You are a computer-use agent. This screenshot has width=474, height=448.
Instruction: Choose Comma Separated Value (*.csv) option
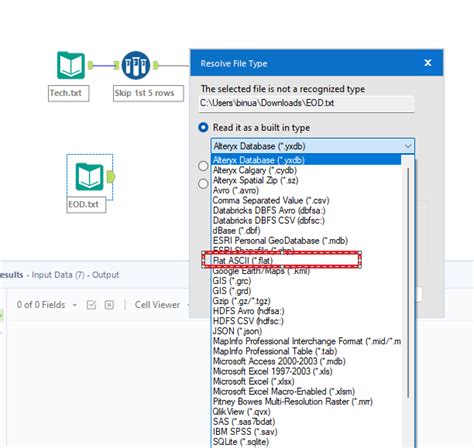tap(306, 200)
